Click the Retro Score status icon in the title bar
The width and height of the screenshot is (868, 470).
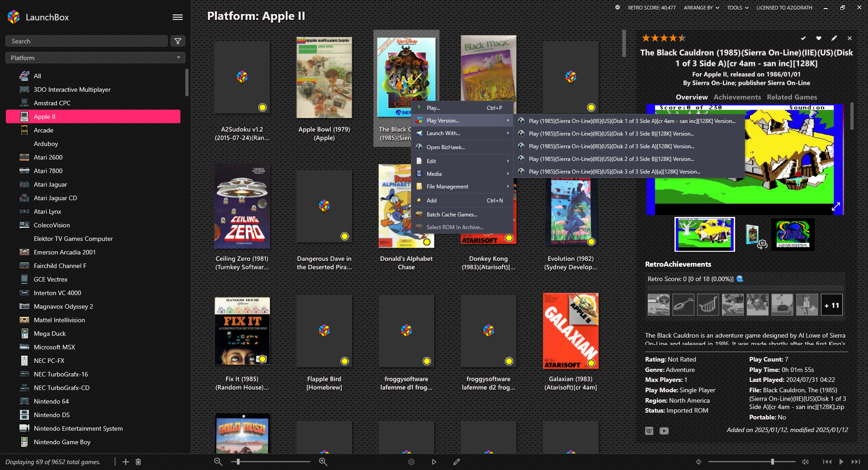(618, 7)
